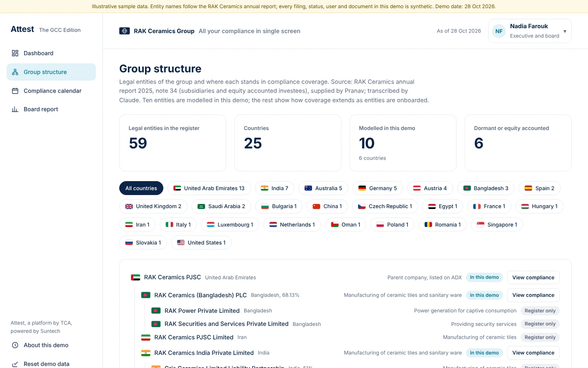Image resolution: width=588 pixels, height=368 pixels.
Task: Pick the Slovakia 1 country chip
Action: 143,242
